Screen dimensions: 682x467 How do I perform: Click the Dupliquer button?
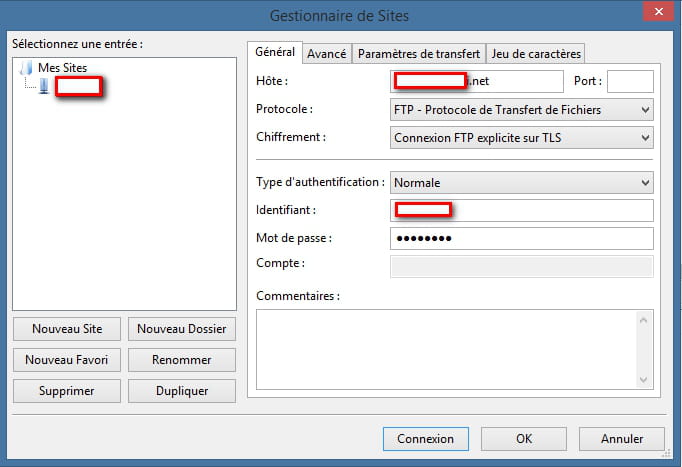(x=181, y=390)
